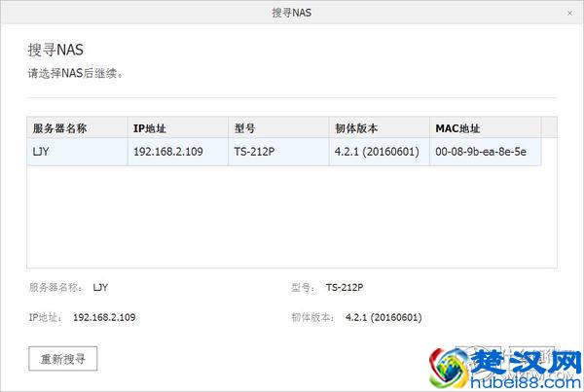The width and height of the screenshot is (584, 392).
Task: Click the LJY value beside the 服务器名称 detail label
Action: [101, 288]
